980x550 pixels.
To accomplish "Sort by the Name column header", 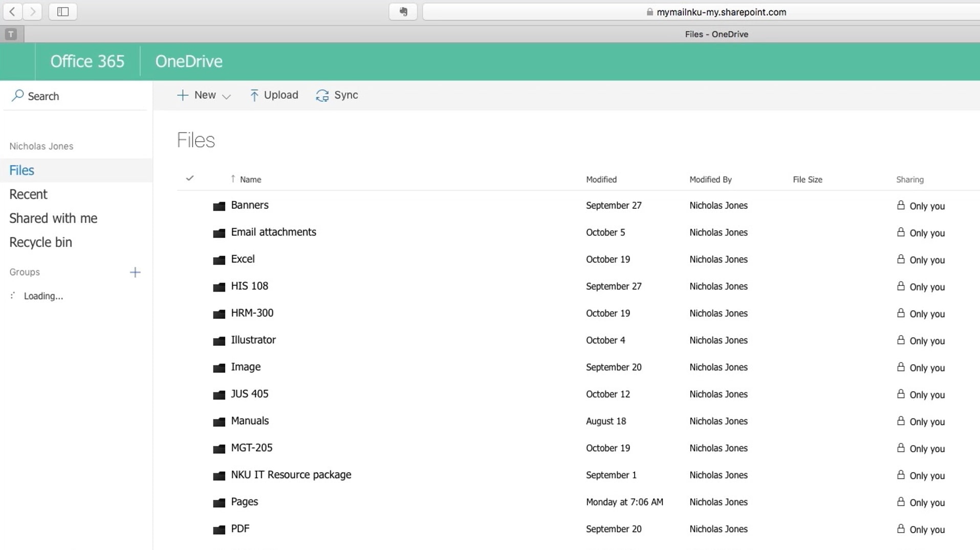I will (250, 179).
